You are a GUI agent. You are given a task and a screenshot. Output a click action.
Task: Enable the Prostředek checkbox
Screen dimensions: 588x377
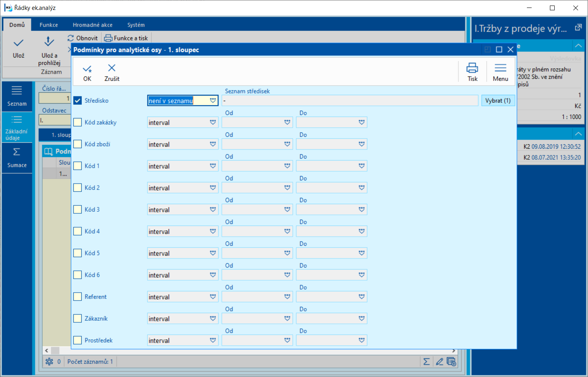pyautogui.click(x=78, y=341)
